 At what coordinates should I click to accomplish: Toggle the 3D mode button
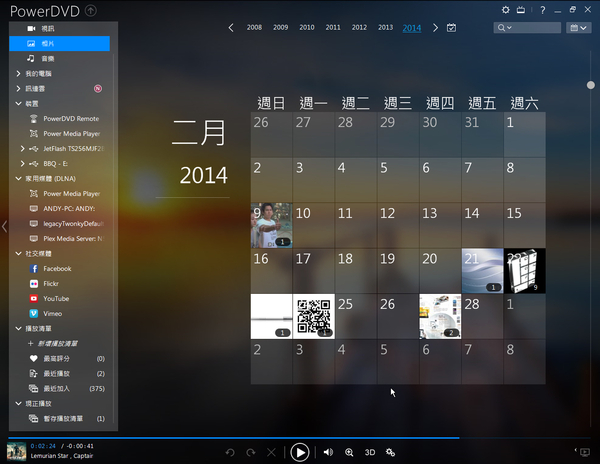coord(370,452)
